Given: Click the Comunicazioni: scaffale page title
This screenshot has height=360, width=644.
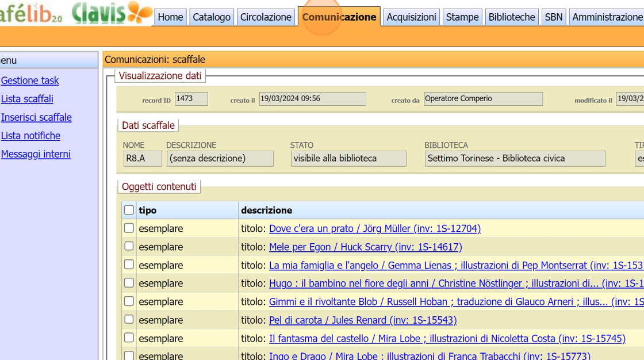Looking at the screenshot, I should click(x=155, y=60).
